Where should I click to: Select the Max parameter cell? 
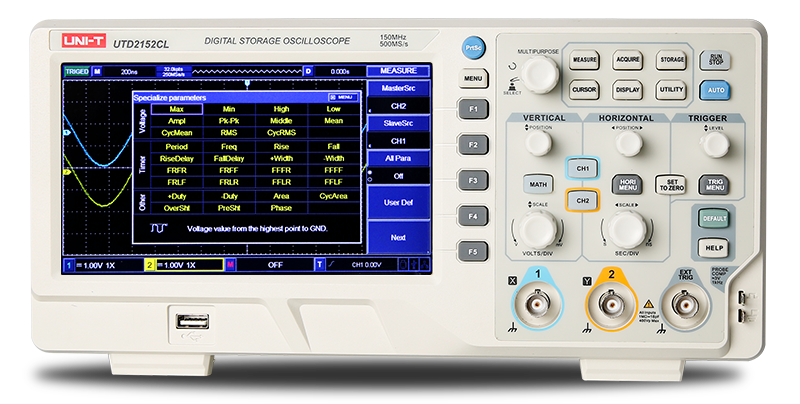pyautogui.click(x=177, y=109)
